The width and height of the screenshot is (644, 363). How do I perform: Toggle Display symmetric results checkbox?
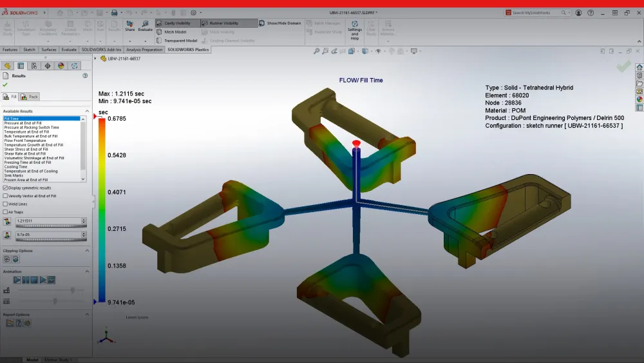(x=5, y=188)
